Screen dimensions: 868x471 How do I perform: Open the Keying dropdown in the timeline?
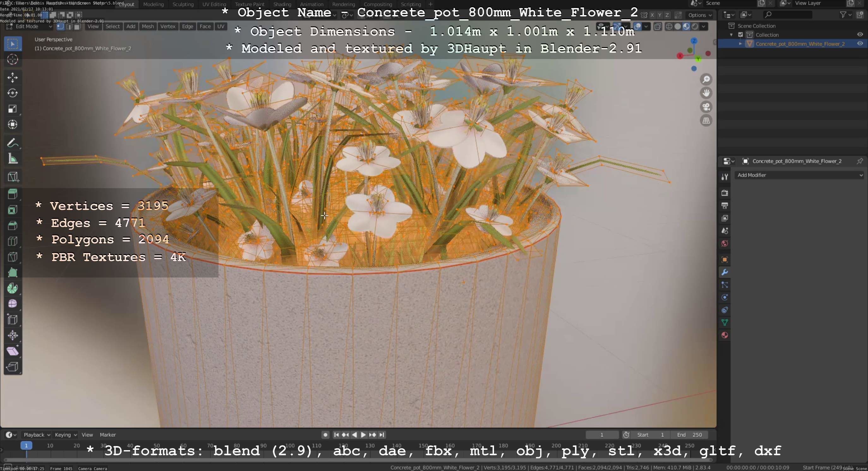tap(66, 435)
